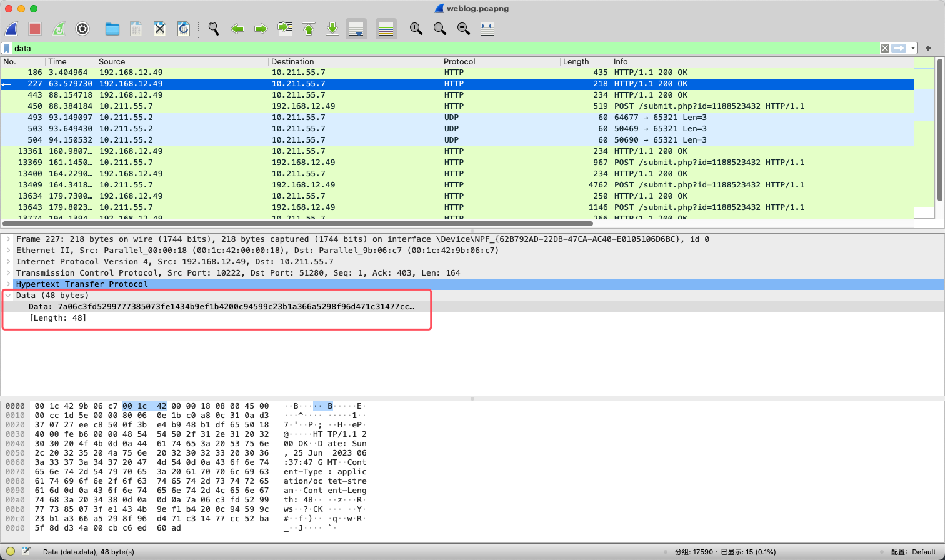Zoom in packet text icon

point(416,29)
